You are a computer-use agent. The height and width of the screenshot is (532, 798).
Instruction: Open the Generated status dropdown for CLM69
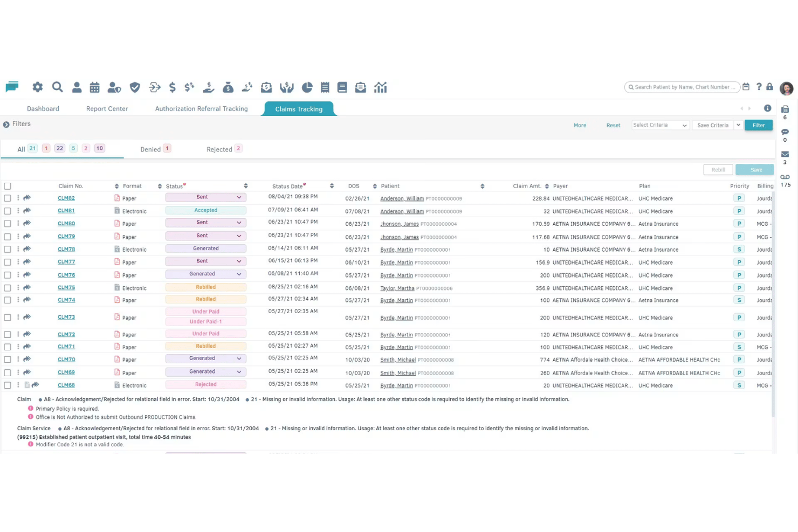[206, 372]
